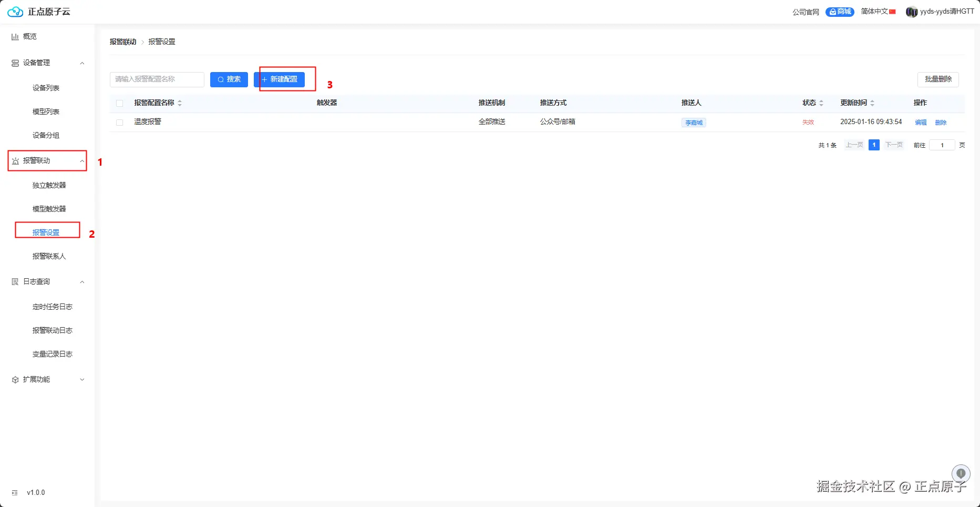Click the 失效 status text
The width and height of the screenshot is (980, 507).
coord(808,123)
